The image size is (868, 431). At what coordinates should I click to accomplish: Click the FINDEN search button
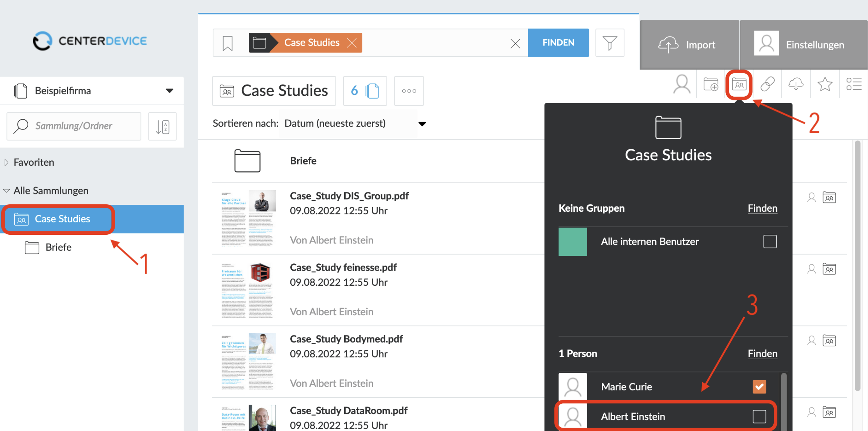(558, 43)
